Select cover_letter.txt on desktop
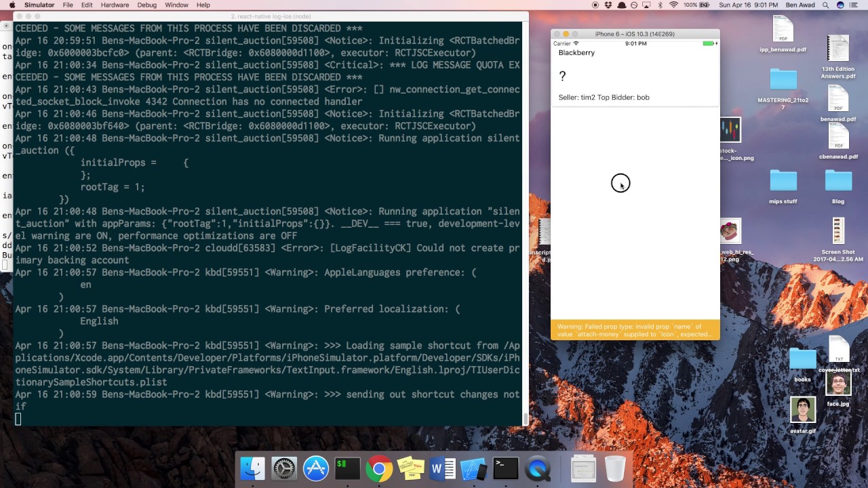This screenshot has height=488, width=868. coord(838,354)
